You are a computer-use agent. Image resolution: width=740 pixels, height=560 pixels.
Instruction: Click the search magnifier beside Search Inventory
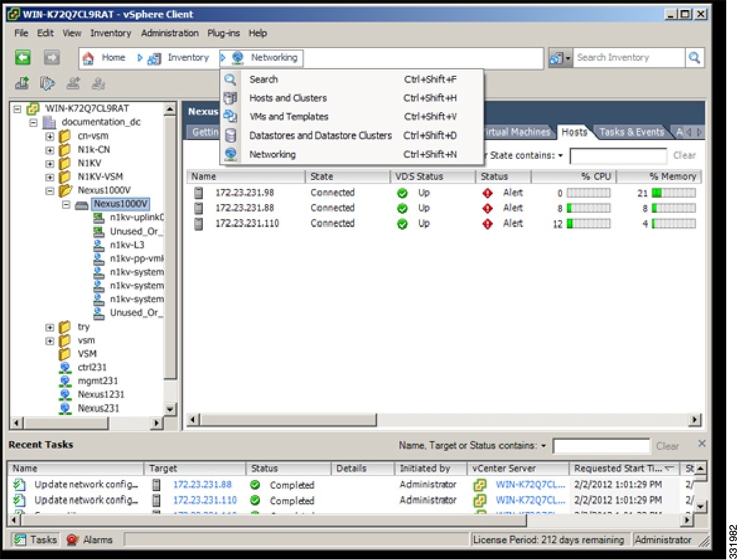(x=694, y=58)
